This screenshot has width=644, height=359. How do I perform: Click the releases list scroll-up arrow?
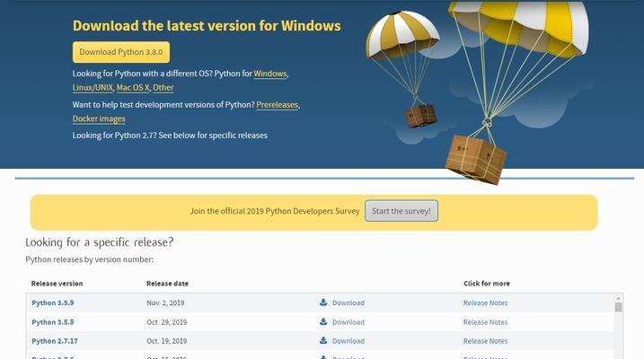coord(618,298)
